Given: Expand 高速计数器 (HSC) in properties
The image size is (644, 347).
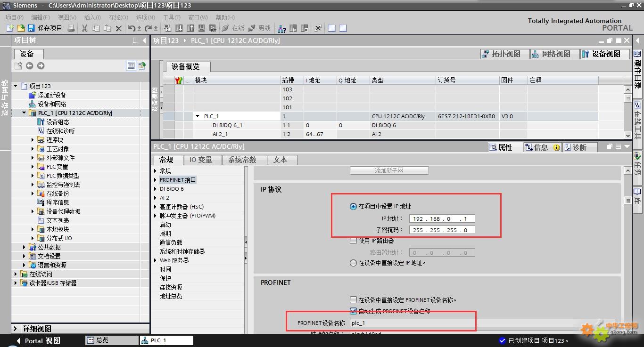Looking at the screenshot, I should (x=155, y=207).
